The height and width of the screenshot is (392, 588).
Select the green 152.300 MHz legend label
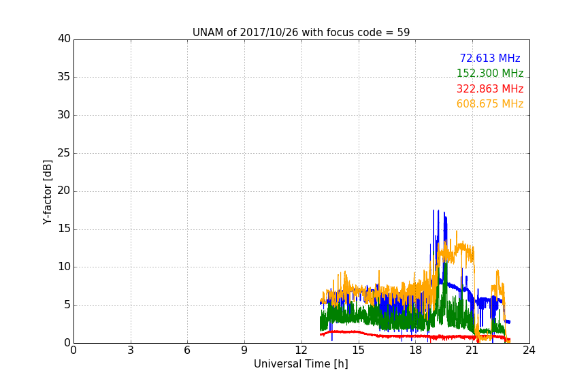coord(490,73)
